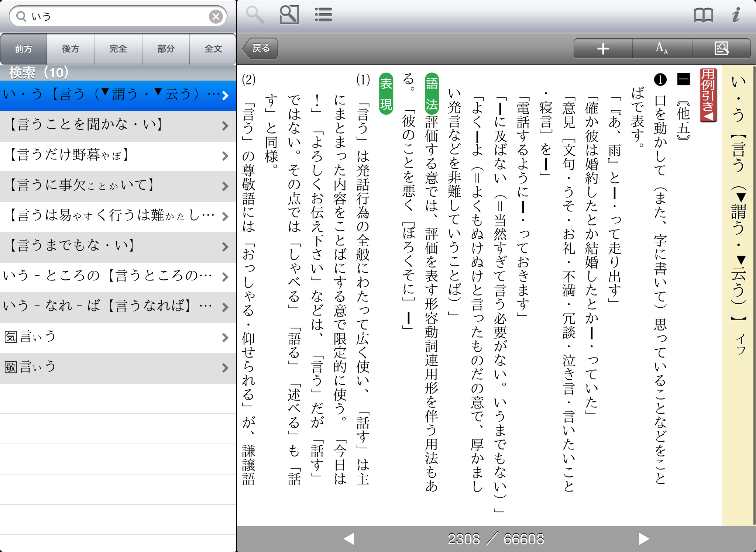Open entry 言うことを聞かない chevron
This screenshot has width=756, height=552.
click(225, 126)
